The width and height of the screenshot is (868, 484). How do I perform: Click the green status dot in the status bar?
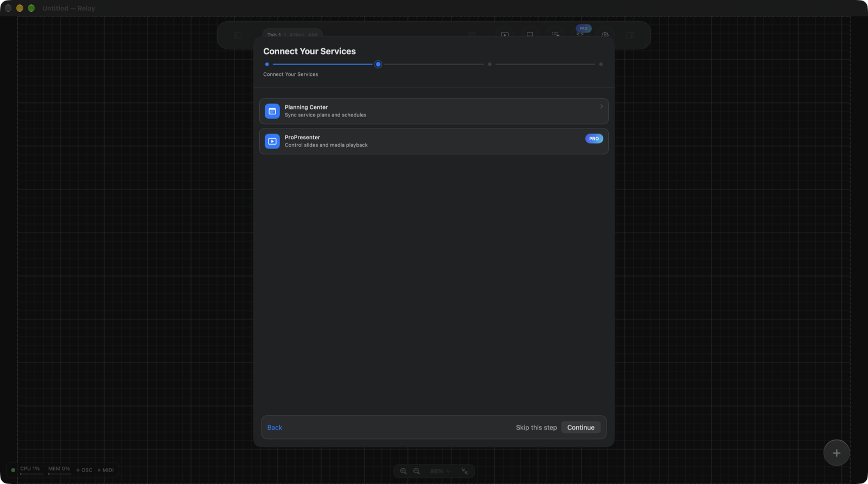(13, 470)
